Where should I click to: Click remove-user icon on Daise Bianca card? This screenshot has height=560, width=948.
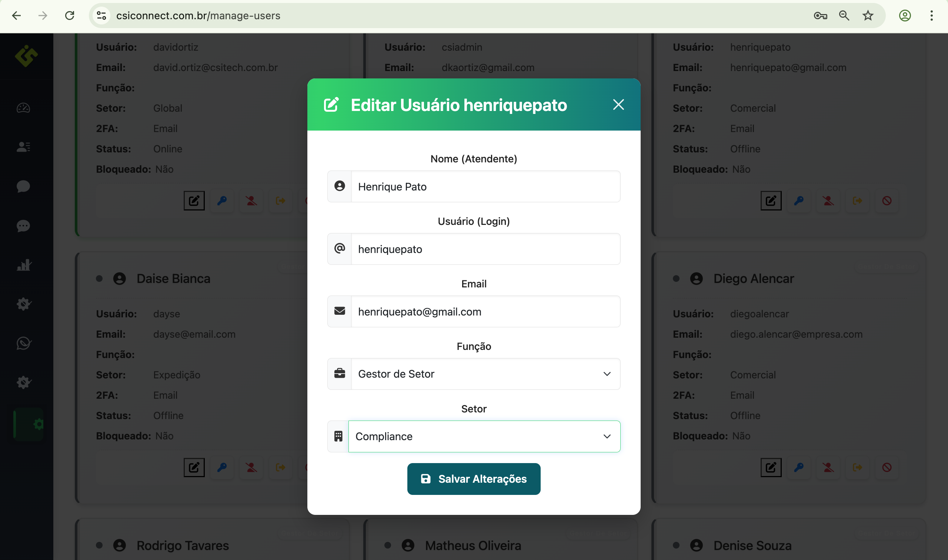pyautogui.click(x=251, y=468)
